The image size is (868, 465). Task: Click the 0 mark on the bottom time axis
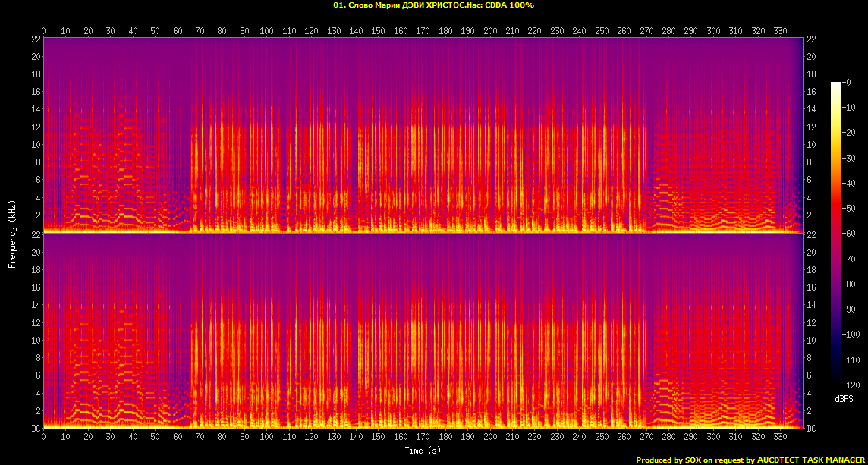43,438
